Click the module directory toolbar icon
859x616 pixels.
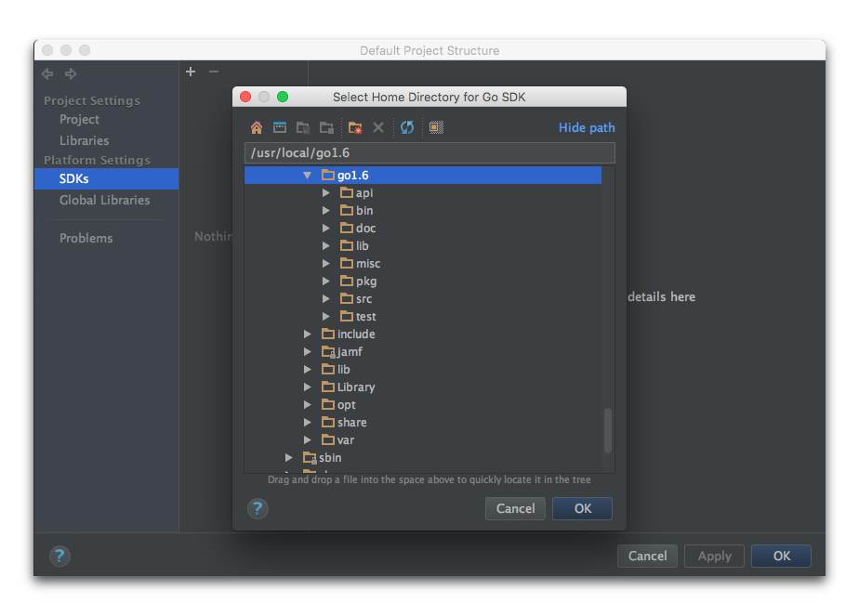point(326,127)
